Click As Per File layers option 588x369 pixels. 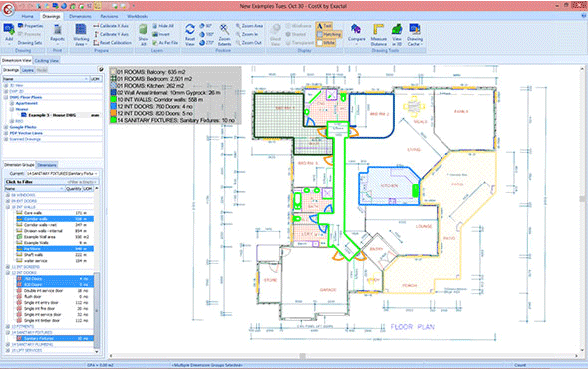[x=165, y=43]
